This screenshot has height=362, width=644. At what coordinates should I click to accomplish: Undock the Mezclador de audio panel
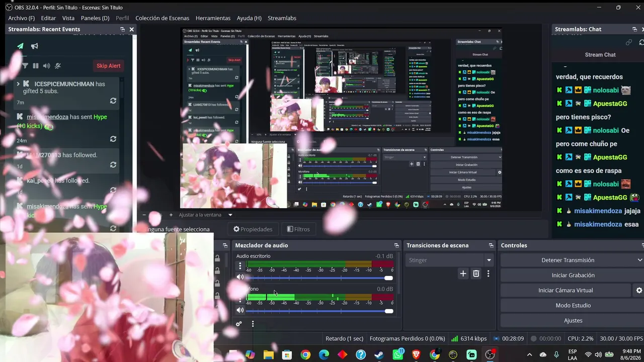coord(396,245)
